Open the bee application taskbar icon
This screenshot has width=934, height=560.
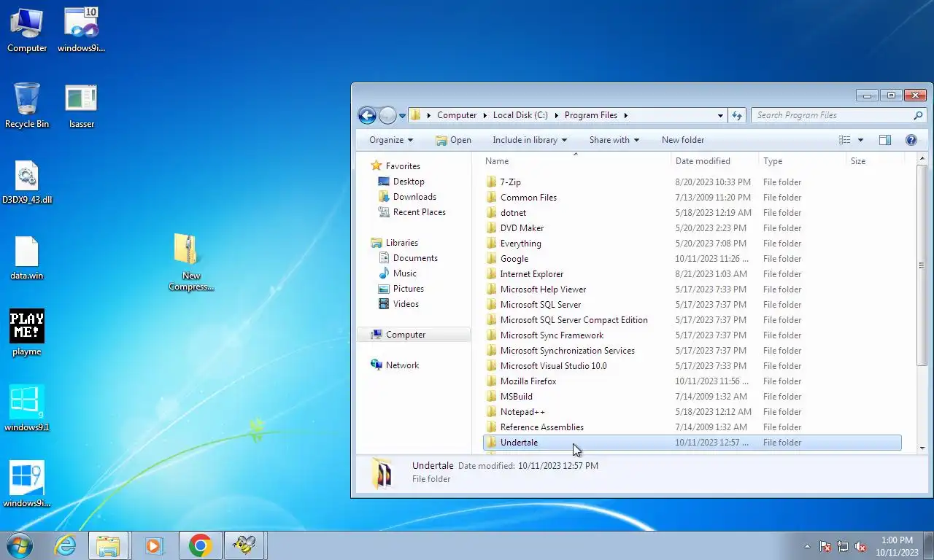coord(244,545)
